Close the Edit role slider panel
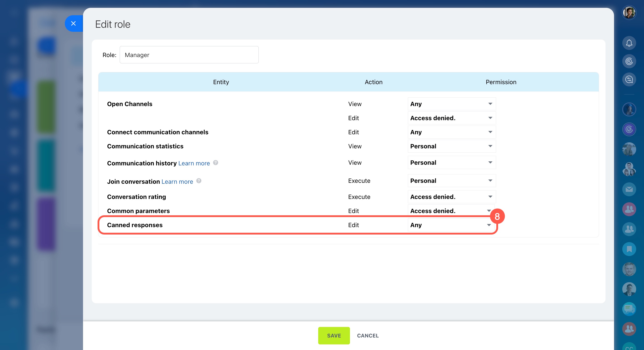This screenshot has width=644, height=350. coord(73,23)
